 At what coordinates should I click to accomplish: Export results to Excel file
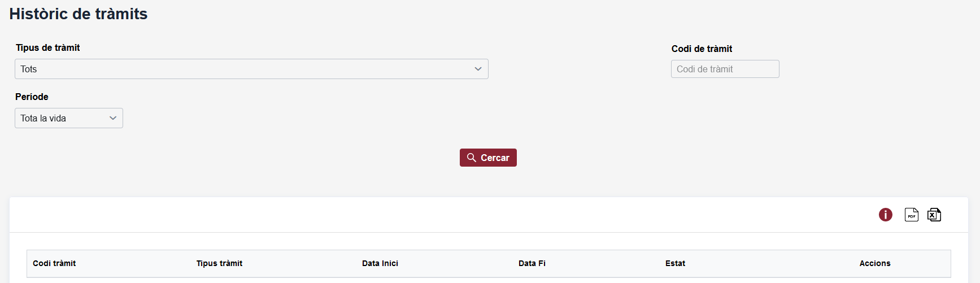934,215
